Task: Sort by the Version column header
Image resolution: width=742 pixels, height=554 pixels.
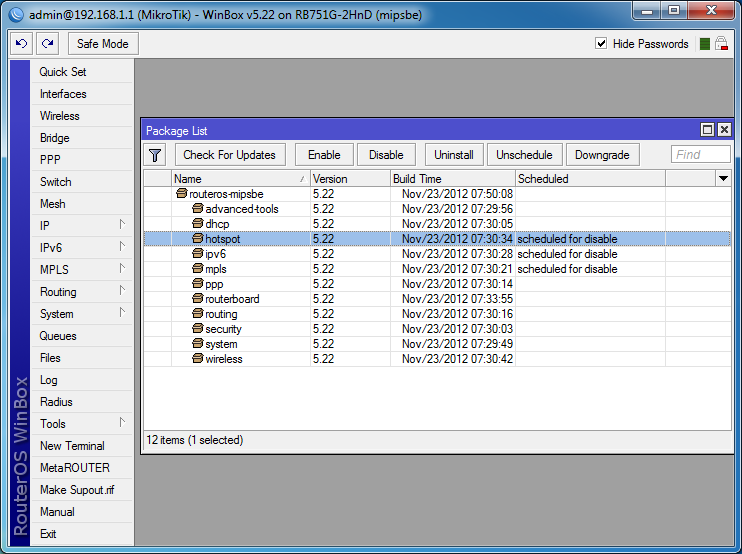Action: click(350, 179)
